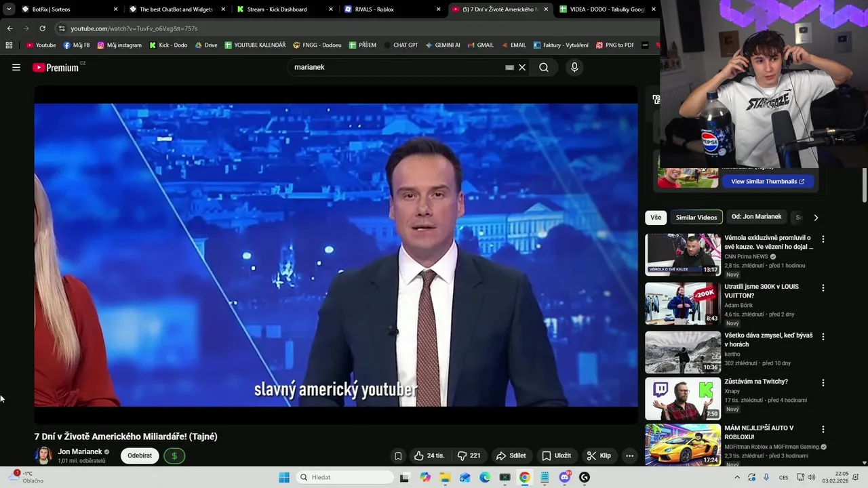Open the on-screen keyboard in the search box
Viewport: 868px width, 488px height.
click(509, 67)
